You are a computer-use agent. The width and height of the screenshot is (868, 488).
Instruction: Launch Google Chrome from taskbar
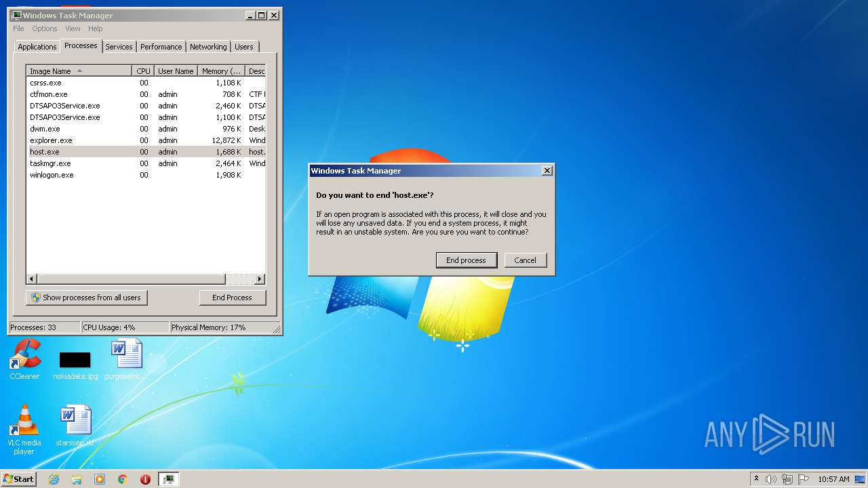[123, 479]
